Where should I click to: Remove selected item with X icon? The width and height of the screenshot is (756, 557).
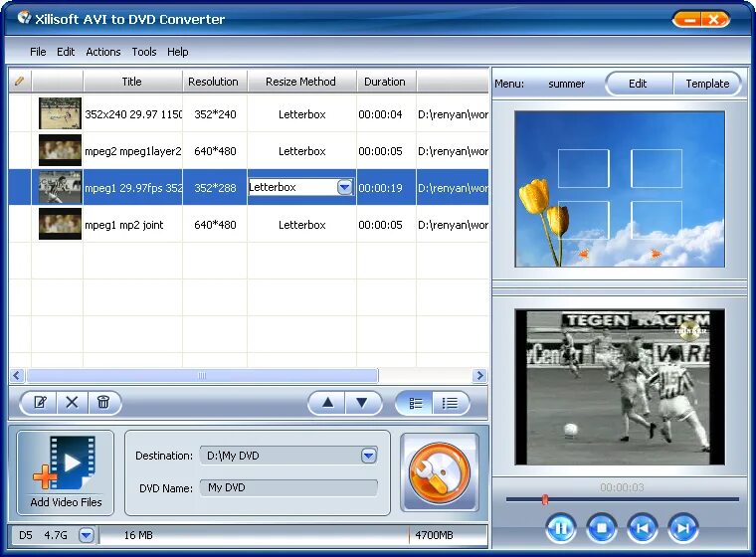point(72,402)
